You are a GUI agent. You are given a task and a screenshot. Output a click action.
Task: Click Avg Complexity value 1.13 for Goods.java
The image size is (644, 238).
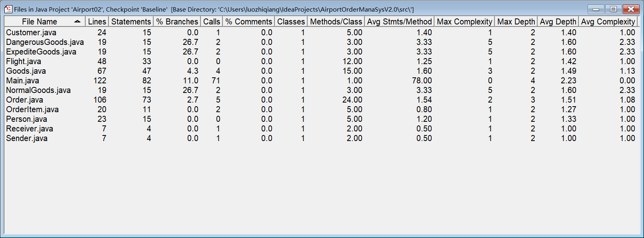[627, 71]
